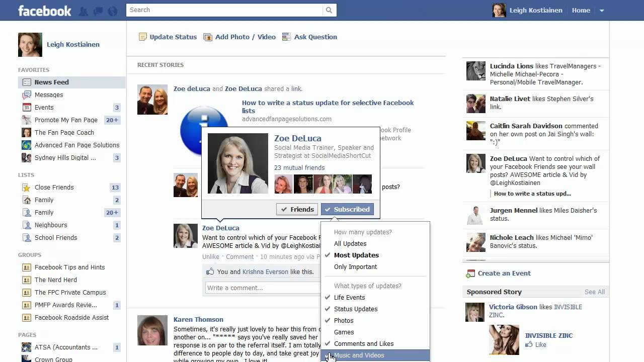This screenshot has width=644, height=362.
Task: Click Leigh Kostiainen sidebar profile photo
Action: click(30, 45)
